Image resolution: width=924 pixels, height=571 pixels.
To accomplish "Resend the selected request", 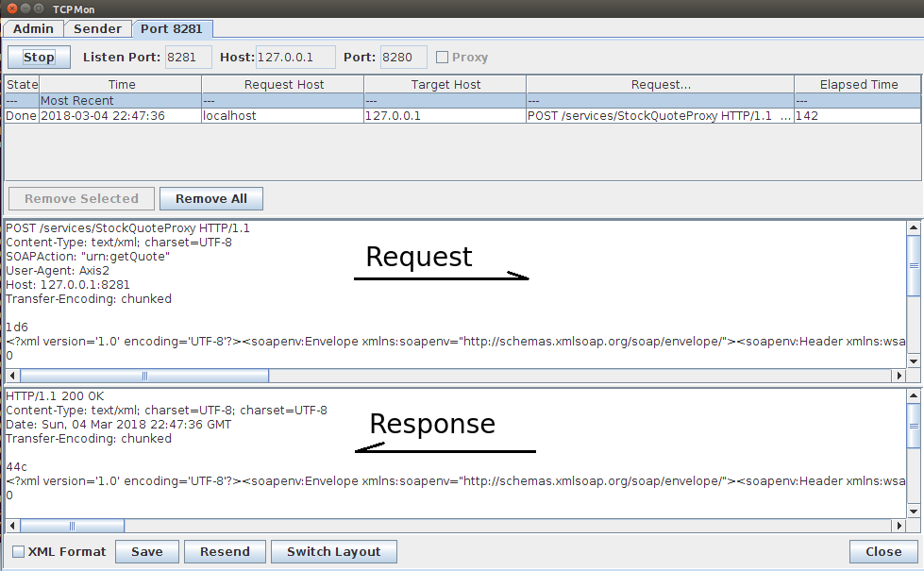I will click(225, 552).
